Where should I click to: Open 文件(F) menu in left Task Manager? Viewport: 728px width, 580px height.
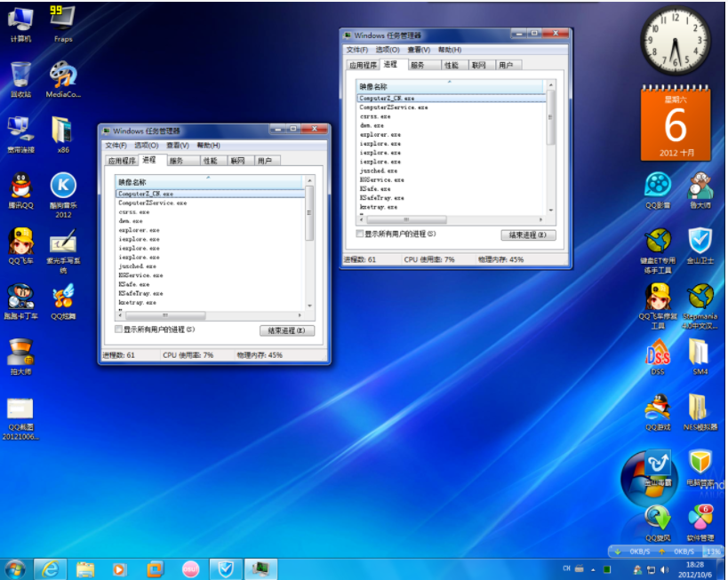(x=116, y=146)
